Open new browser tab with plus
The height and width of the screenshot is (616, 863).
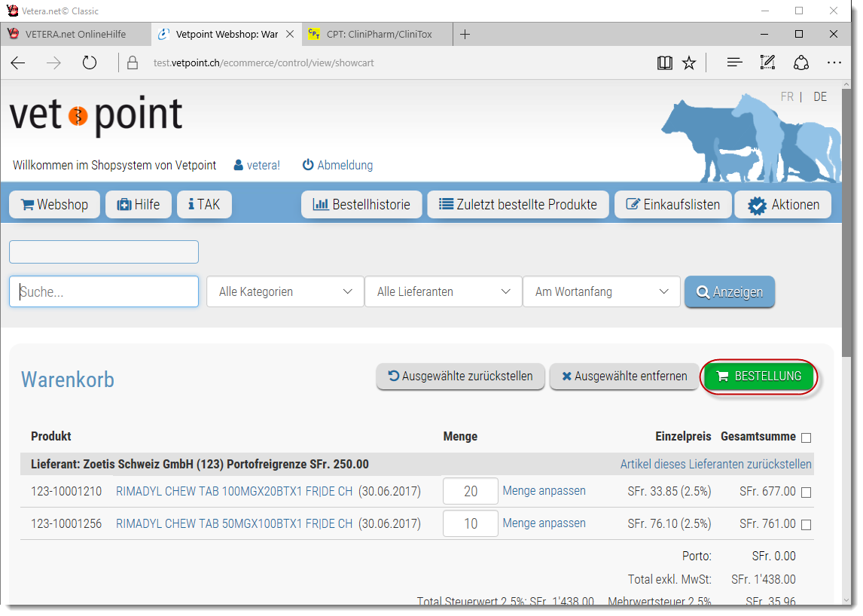pos(465,34)
